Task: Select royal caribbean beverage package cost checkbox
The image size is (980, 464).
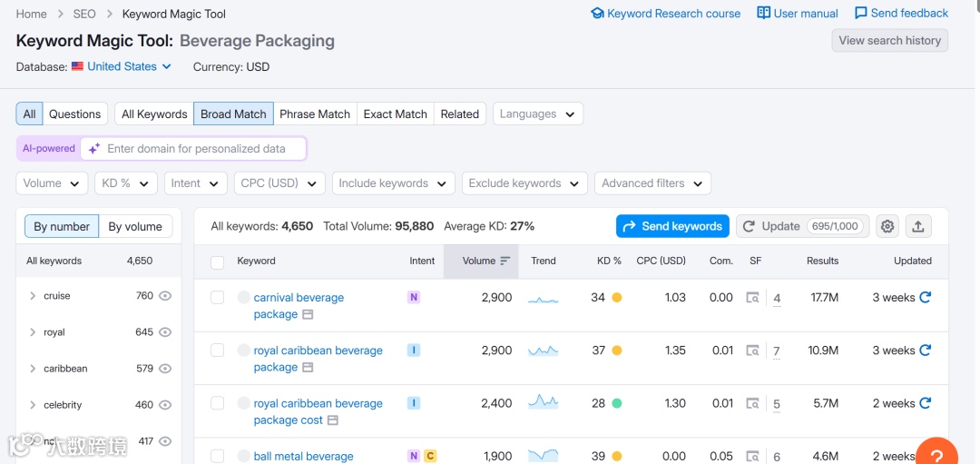Action: pos(217,403)
